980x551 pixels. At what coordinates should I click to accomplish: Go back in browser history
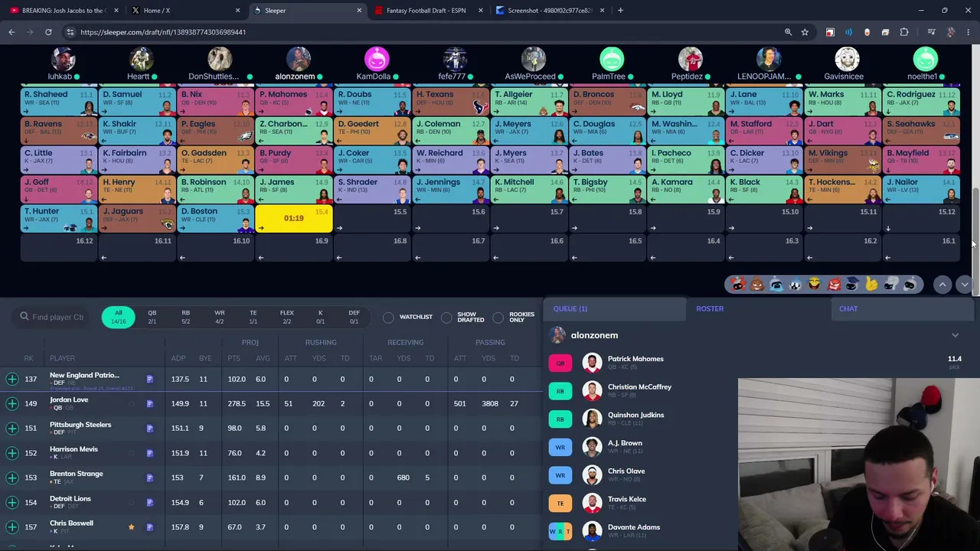click(11, 32)
